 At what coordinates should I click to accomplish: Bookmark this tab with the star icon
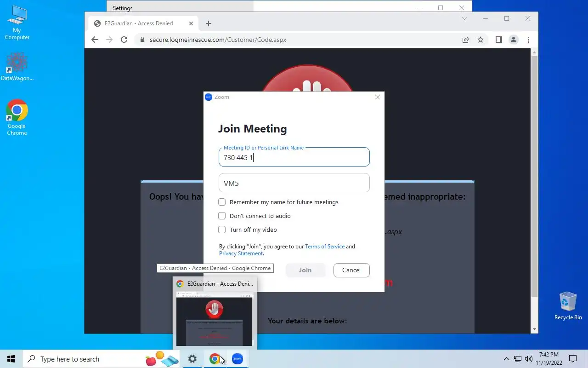click(481, 40)
